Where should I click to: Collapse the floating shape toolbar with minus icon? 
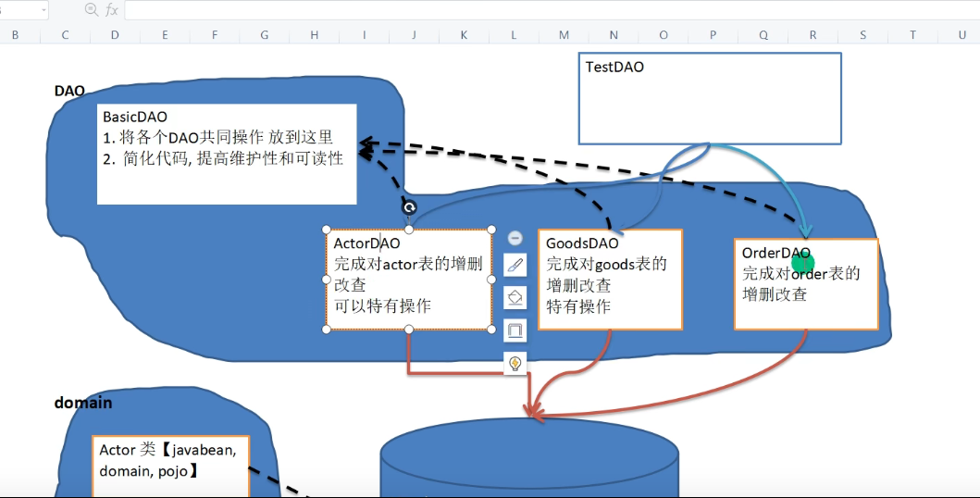(515, 238)
